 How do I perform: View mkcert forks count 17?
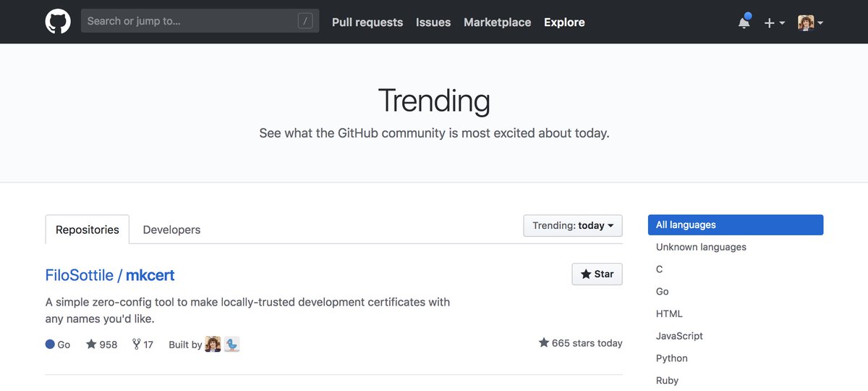(142, 345)
